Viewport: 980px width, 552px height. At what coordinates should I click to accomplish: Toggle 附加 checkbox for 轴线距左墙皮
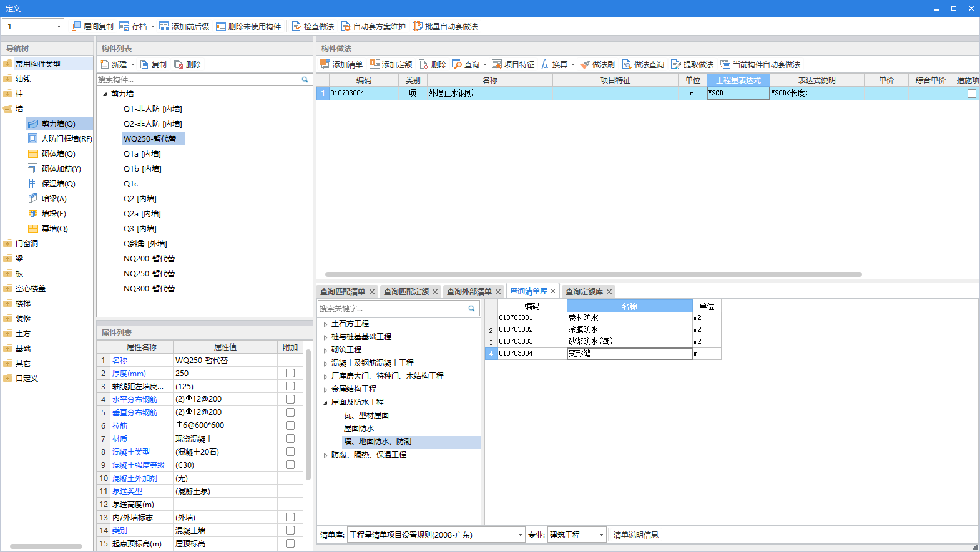[x=290, y=386]
